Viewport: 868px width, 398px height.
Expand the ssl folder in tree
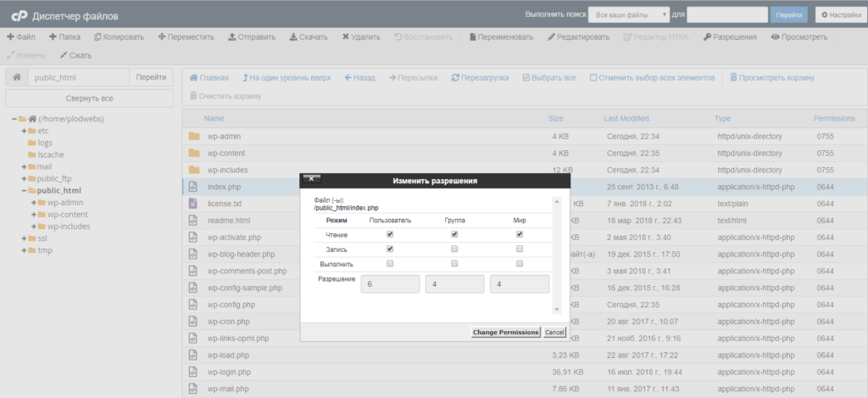click(x=25, y=238)
